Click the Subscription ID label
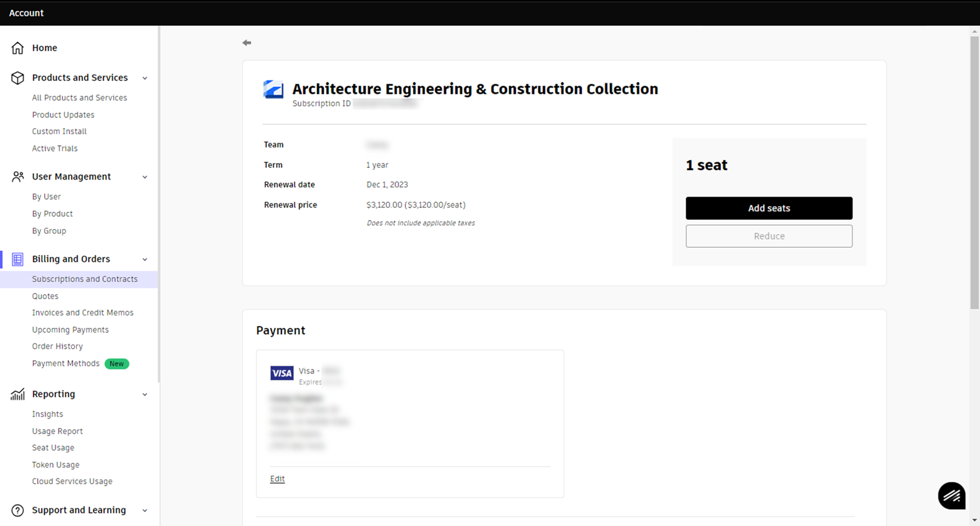Image resolution: width=980 pixels, height=526 pixels. [x=322, y=103]
